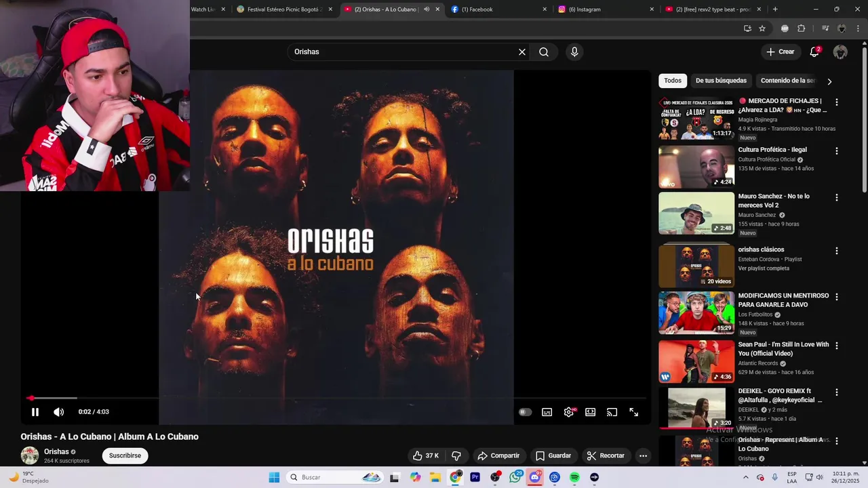
Task: Open the Chrome media controls icon
Action: pyautogui.click(x=825, y=28)
